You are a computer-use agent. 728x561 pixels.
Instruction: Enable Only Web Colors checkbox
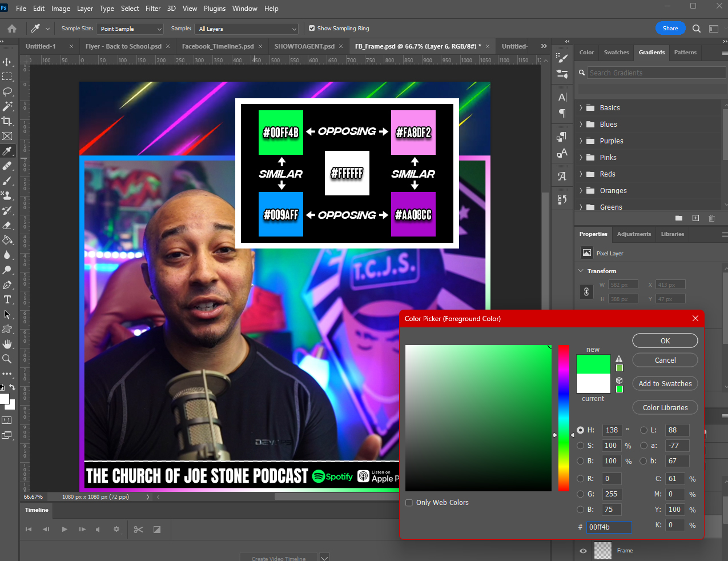[409, 503]
